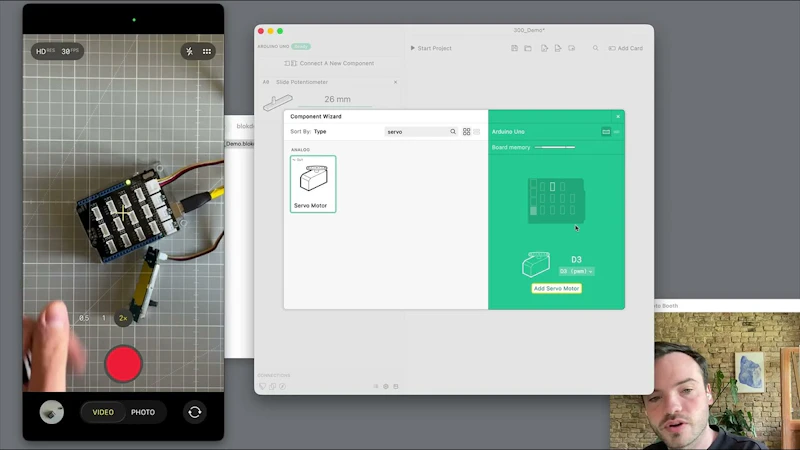
Task: Open the camera grid menu icon
Action: pos(207,51)
